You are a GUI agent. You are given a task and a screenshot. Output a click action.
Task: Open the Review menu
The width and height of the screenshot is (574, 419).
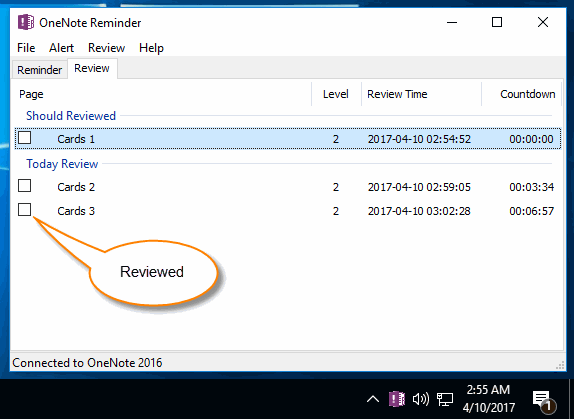tap(107, 48)
